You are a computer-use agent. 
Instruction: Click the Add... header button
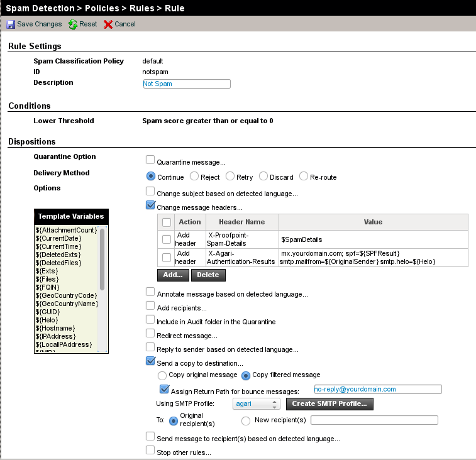(173, 275)
